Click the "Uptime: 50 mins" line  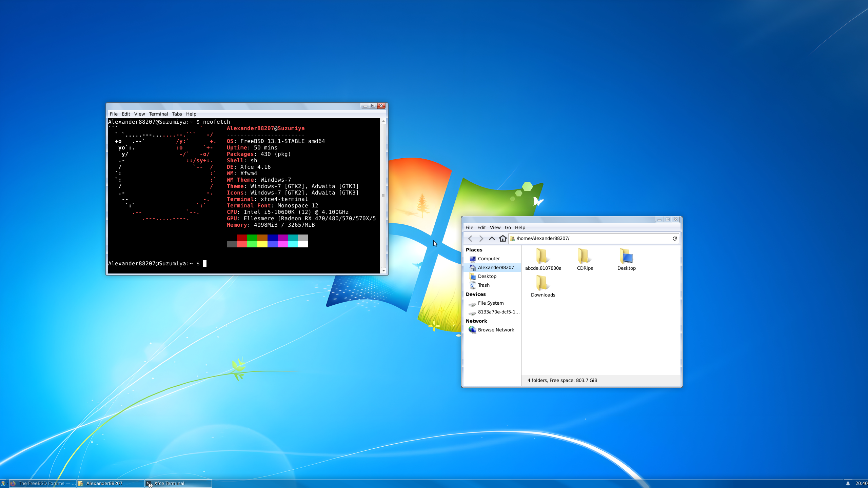[x=252, y=148]
